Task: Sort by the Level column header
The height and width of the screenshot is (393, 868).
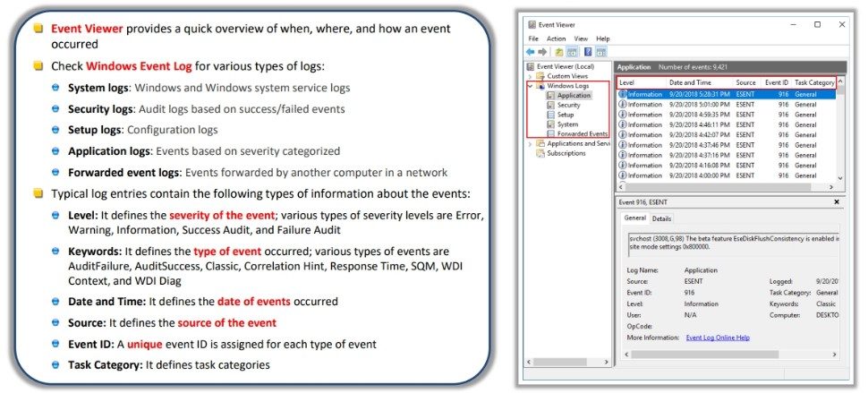Action: [x=642, y=82]
